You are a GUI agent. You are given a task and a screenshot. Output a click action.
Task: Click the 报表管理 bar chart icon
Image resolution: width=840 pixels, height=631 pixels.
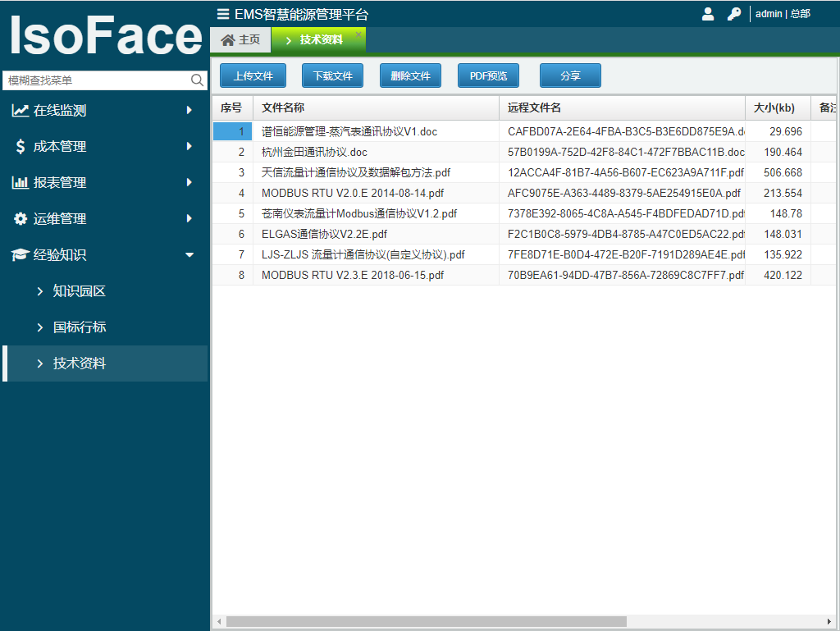coord(21,183)
